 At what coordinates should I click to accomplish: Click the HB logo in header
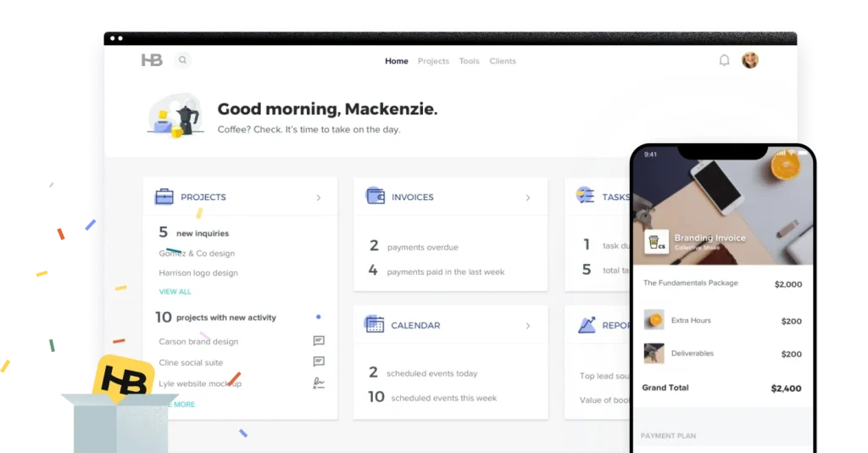pyautogui.click(x=152, y=60)
